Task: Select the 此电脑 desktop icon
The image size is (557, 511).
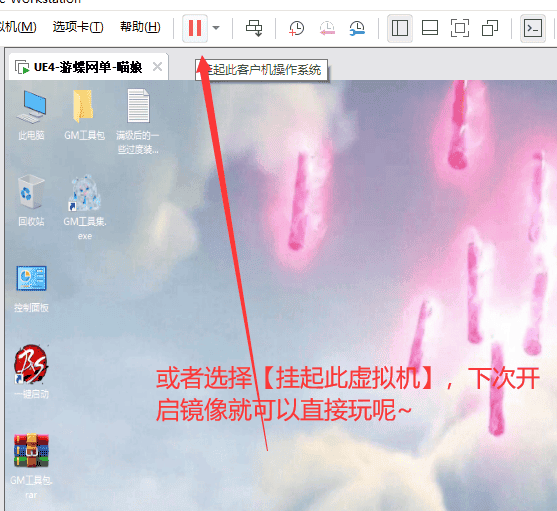Action: click(31, 115)
